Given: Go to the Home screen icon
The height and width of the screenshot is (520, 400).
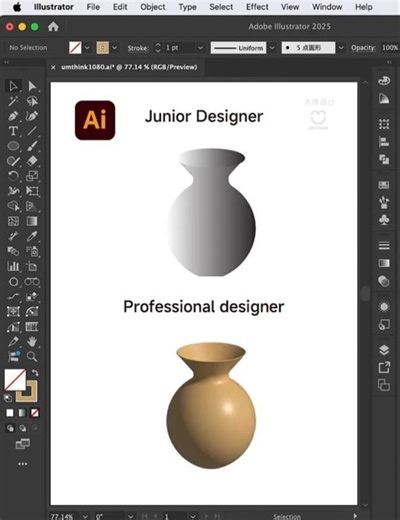Looking at the screenshot, I should 53,27.
